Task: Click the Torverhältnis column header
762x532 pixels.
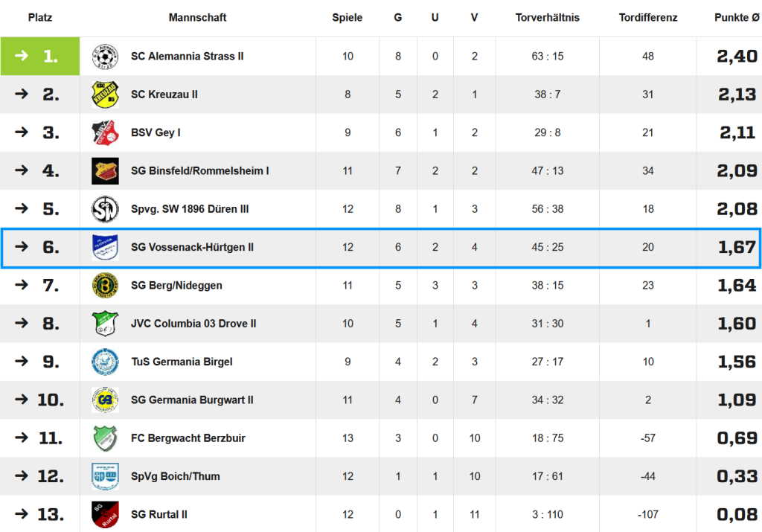Action: click(547, 18)
